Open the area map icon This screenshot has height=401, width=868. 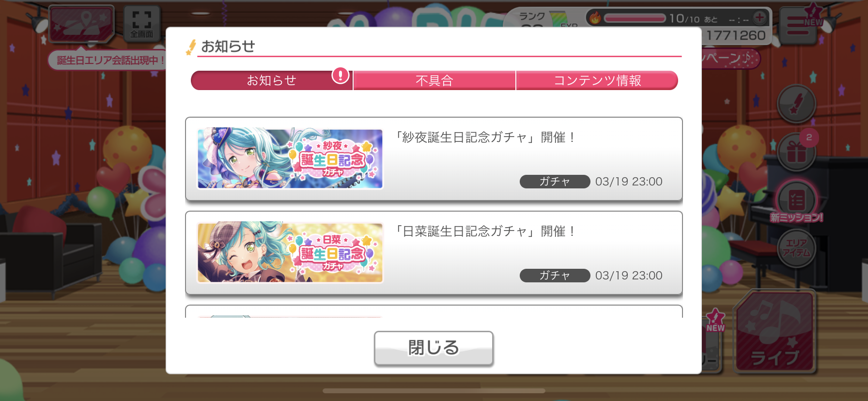click(81, 24)
